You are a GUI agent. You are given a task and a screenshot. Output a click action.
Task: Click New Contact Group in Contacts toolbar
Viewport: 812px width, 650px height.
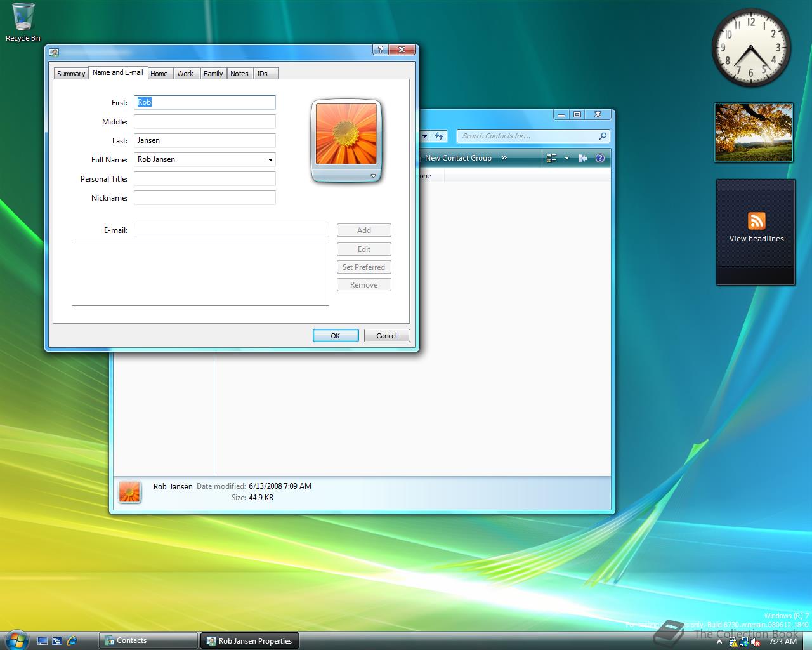pyautogui.click(x=458, y=158)
